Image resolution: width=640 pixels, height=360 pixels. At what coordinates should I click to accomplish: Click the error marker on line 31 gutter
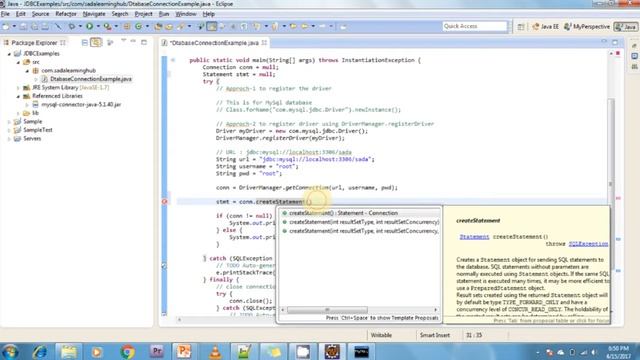point(164,202)
